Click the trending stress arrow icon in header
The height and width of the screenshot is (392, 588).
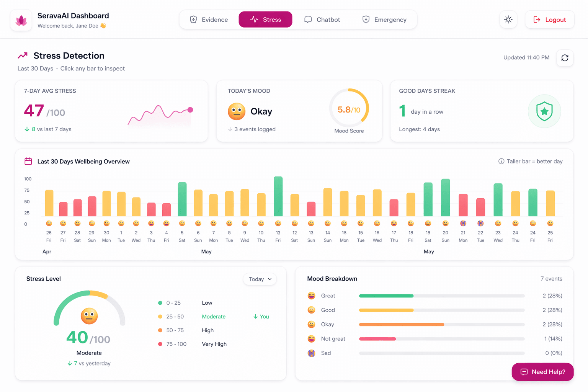(23, 55)
